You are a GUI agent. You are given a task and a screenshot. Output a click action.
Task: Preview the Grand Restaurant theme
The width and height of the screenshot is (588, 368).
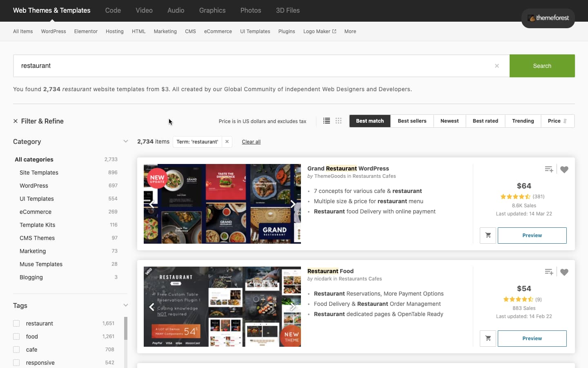pyautogui.click(x=532, y=235)
